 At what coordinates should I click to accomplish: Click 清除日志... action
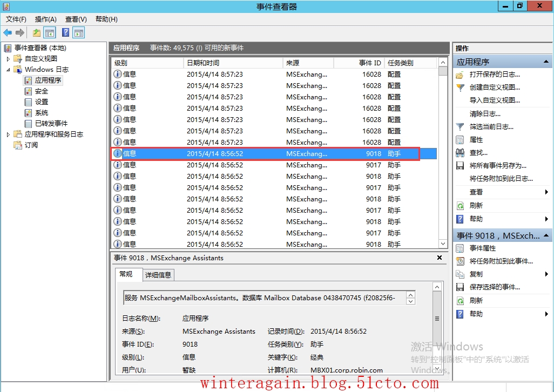[485, 114]
